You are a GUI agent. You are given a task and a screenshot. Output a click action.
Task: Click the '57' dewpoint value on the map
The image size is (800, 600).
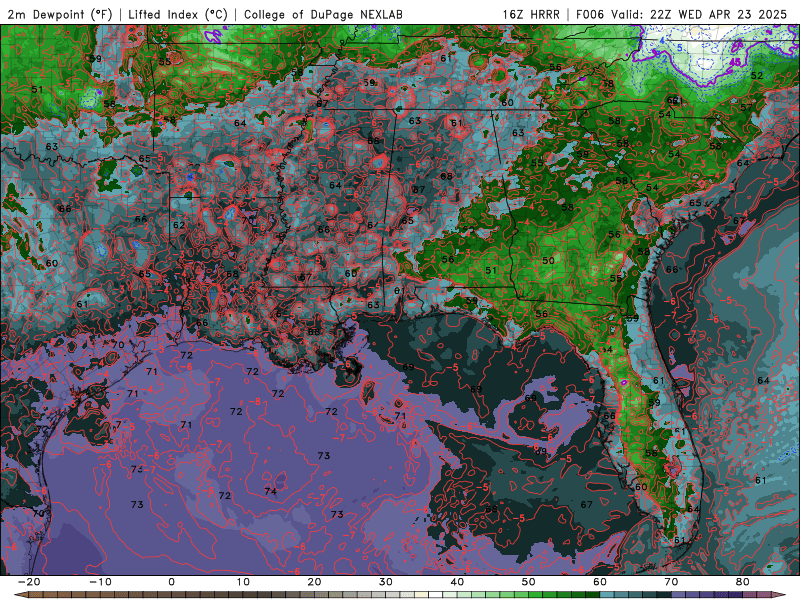(746, 107)
